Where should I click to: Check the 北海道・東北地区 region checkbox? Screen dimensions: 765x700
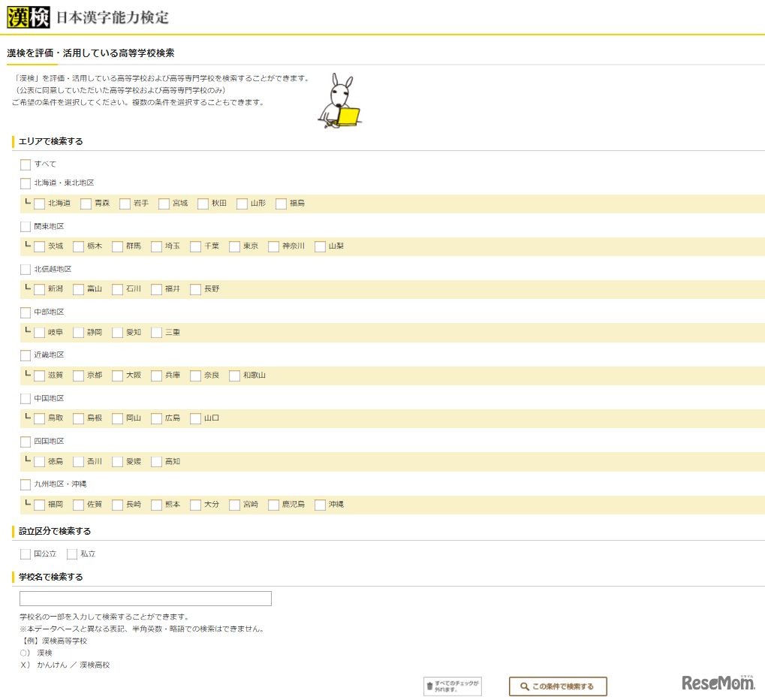[26, 183]
